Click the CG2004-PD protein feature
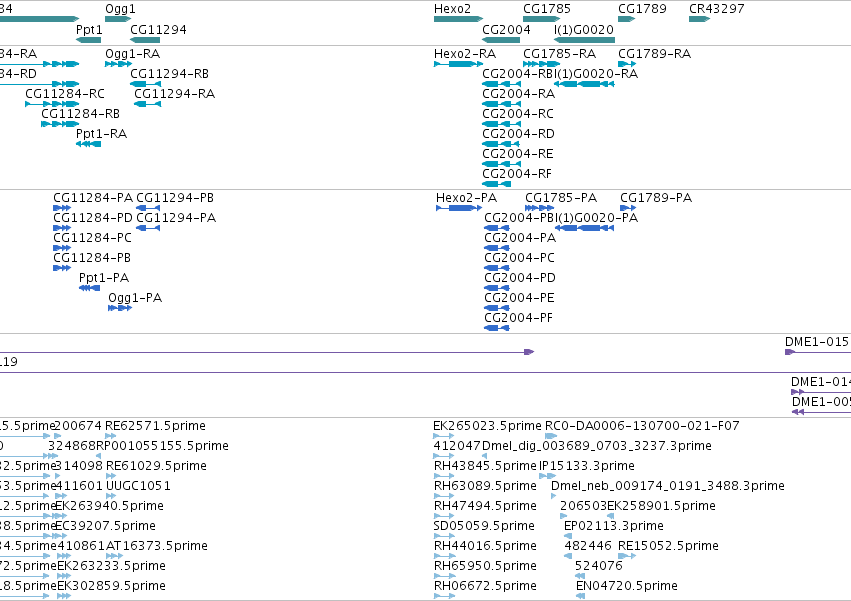This screenshot has width=851, height=601. tap(497, 288)
